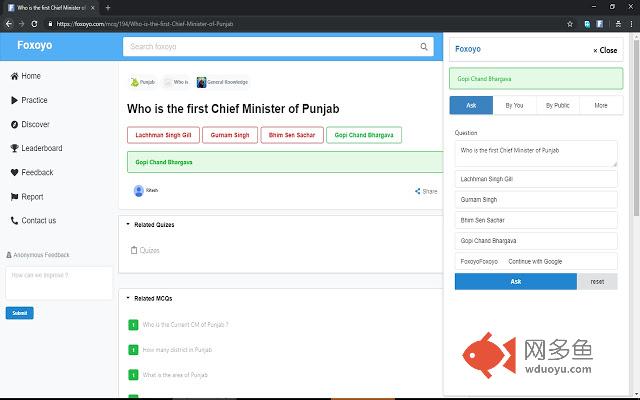Click the reset button
Screen dimensions: 640x400
(x=597, y=282)
